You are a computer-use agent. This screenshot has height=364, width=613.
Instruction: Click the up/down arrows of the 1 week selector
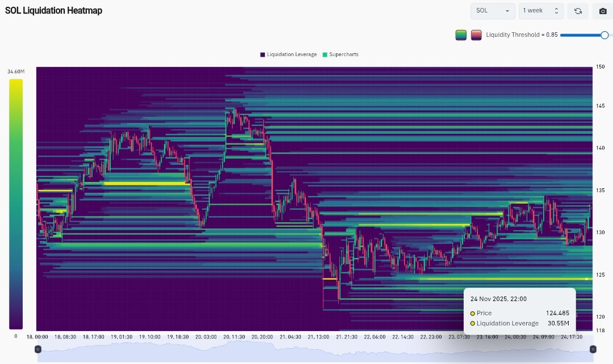pos(556,11)
